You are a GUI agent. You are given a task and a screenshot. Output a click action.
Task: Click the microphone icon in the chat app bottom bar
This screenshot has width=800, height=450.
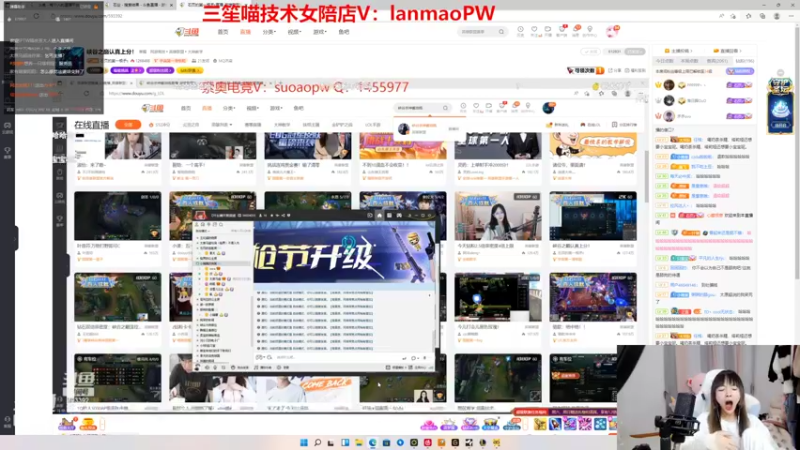coord(215,367)
